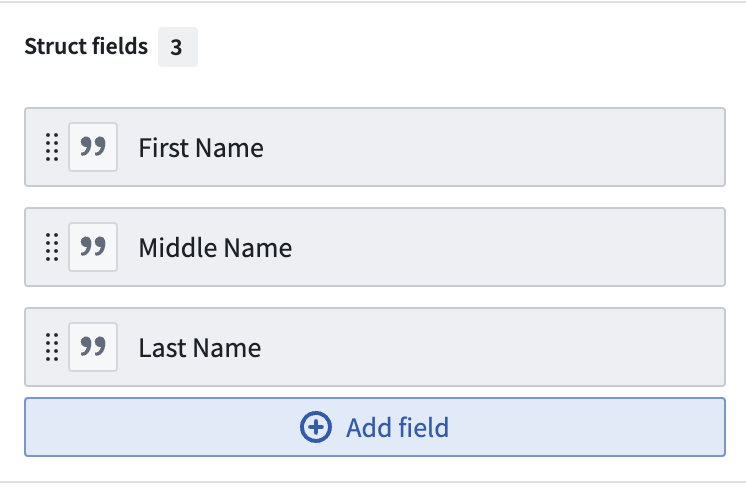746x498 pixels.
Task: Click the string type icon for Middle Name
Action: (x=93, y=247)
